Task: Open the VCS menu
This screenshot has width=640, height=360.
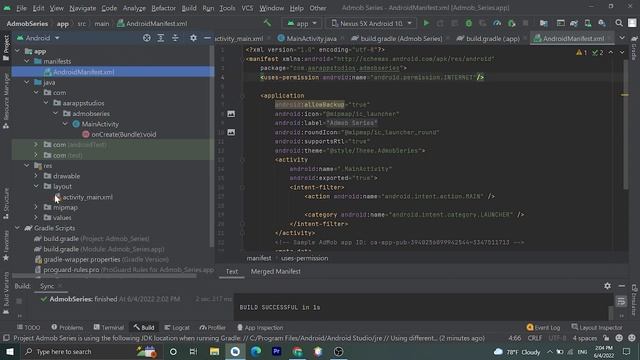Action: [247, 8]
